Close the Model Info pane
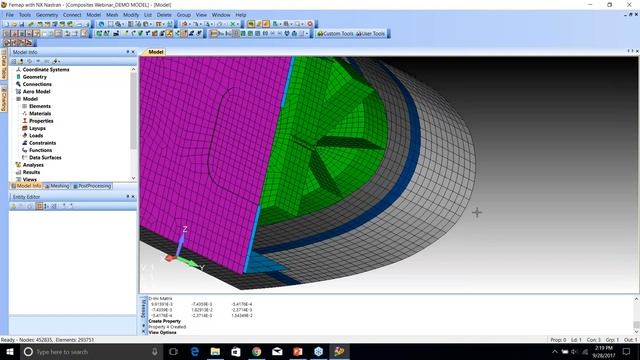This screenshot has height=360, width=640. [133, 52]
